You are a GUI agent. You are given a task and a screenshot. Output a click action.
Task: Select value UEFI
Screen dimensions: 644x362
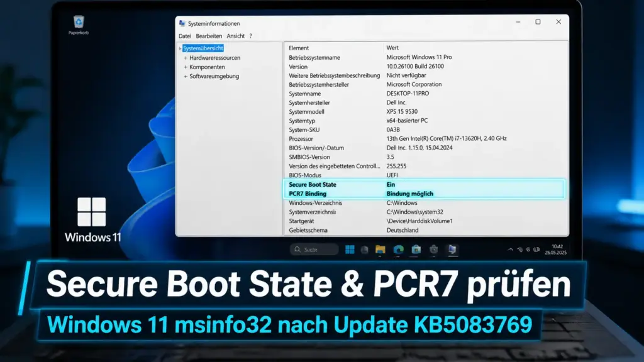[x=392, y=175]
